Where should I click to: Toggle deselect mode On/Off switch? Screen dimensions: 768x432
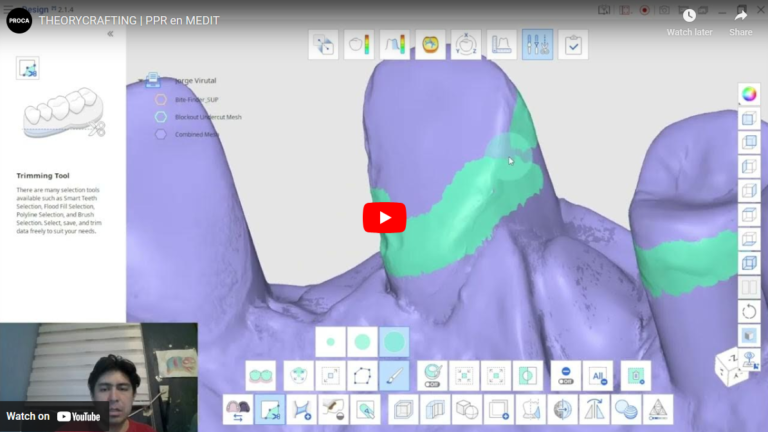click(566, 376)
